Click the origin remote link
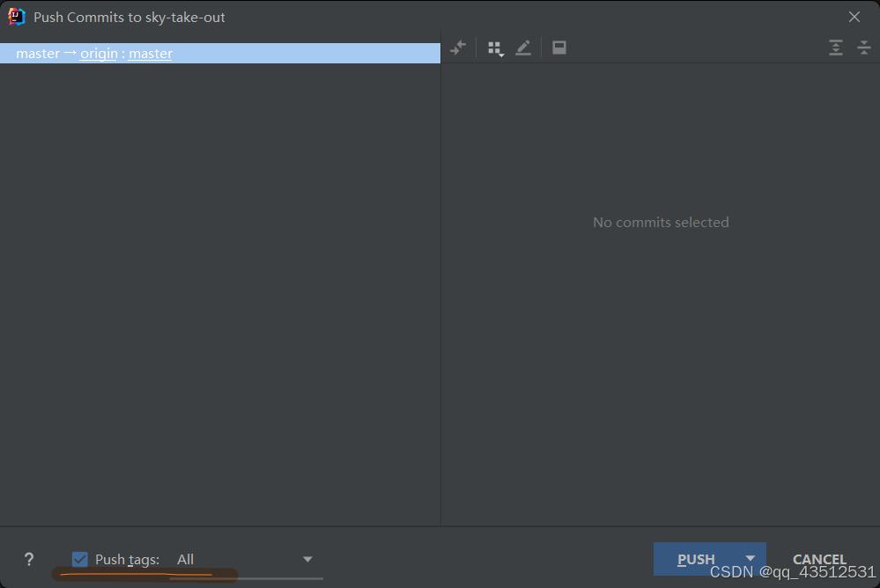 (x=99, y=54)
